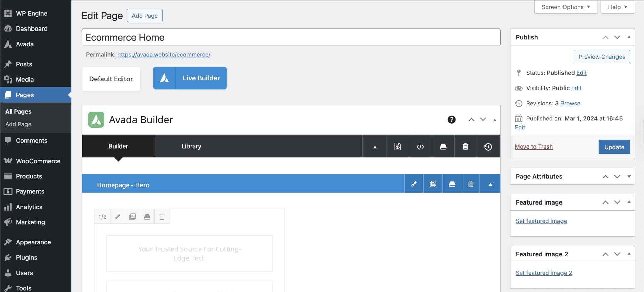
Task: Collapse the Featured image 2 panel
Action: click(629, 254)
